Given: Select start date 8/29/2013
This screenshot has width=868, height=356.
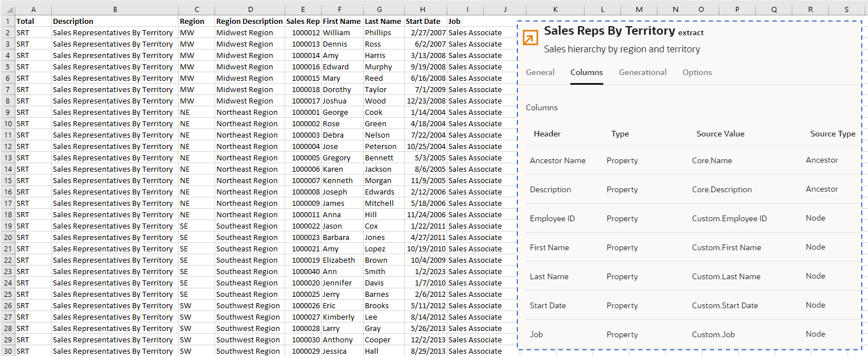Looking at the screenshot, I should pyautogui.click(x=425, y=351).
